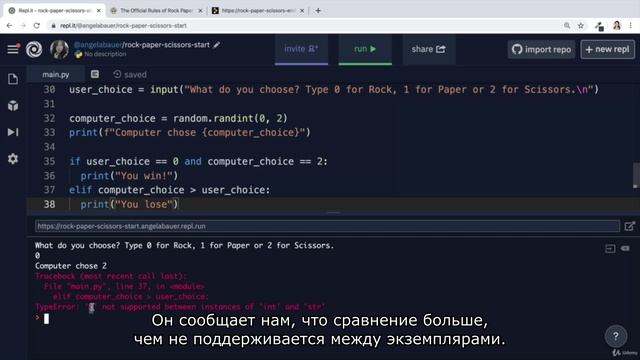Open the Files panel in sidebar
This screenshot has width=640, height=360.
pos(13,79)
